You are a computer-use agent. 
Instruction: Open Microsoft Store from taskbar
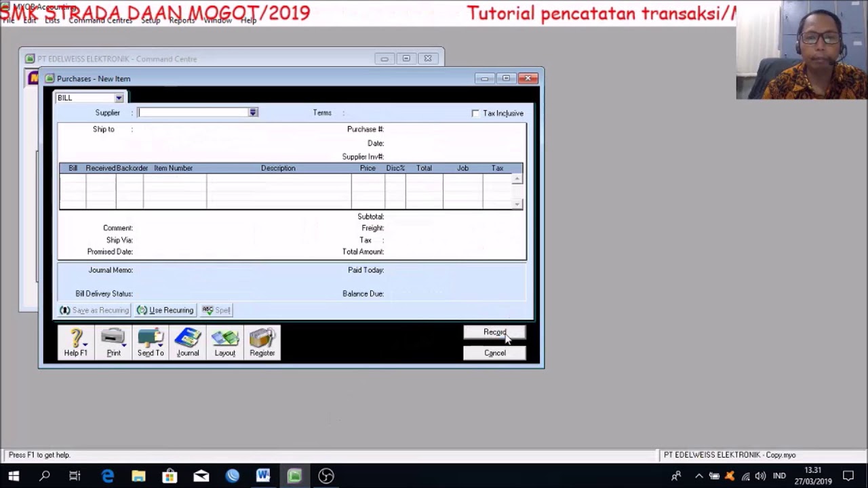[170, 476]
